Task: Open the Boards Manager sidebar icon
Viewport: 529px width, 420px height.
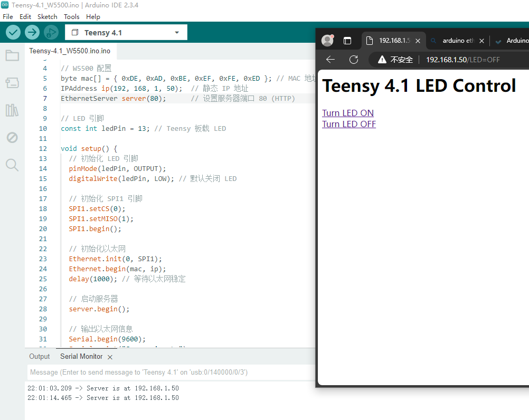Action: (12, 83)
